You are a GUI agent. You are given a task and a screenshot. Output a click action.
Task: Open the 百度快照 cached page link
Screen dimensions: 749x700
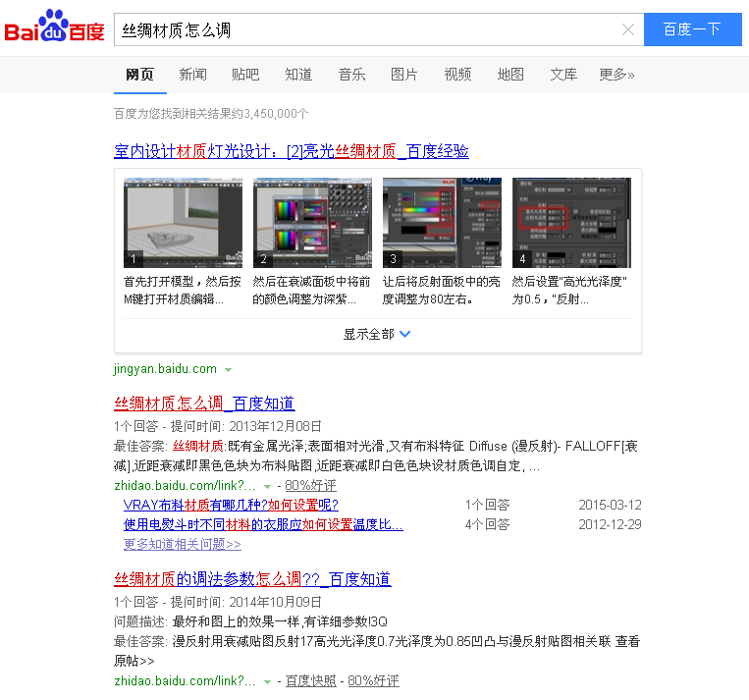[310, 681]
